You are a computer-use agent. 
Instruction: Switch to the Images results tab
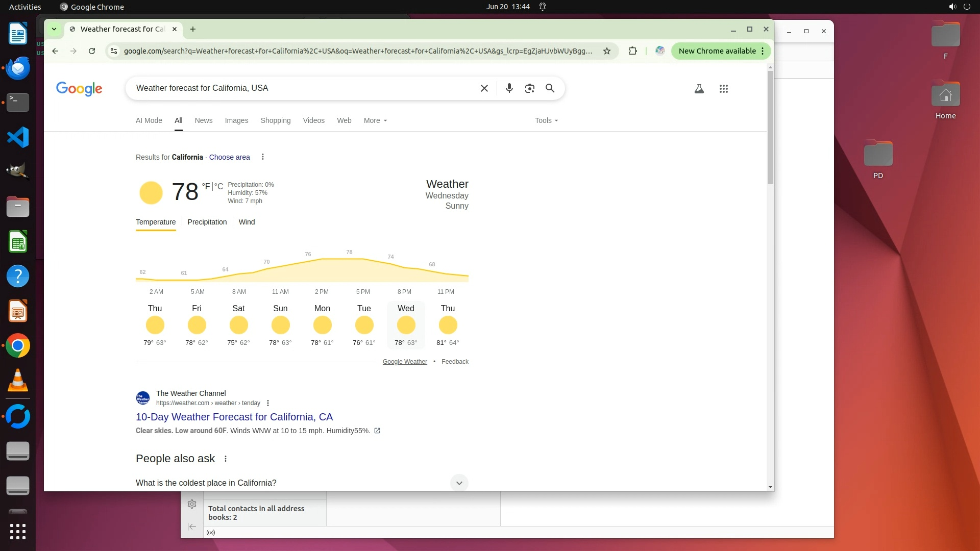[236, 120]
